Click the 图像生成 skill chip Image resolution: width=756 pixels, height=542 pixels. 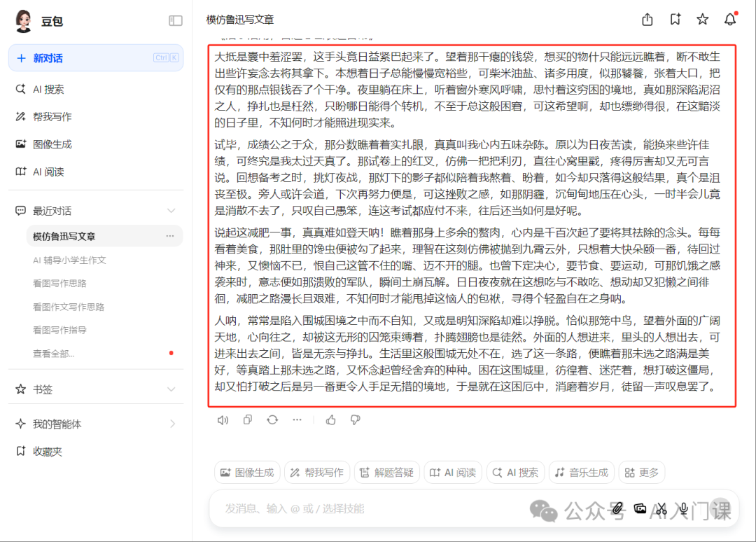coord(247,473)
